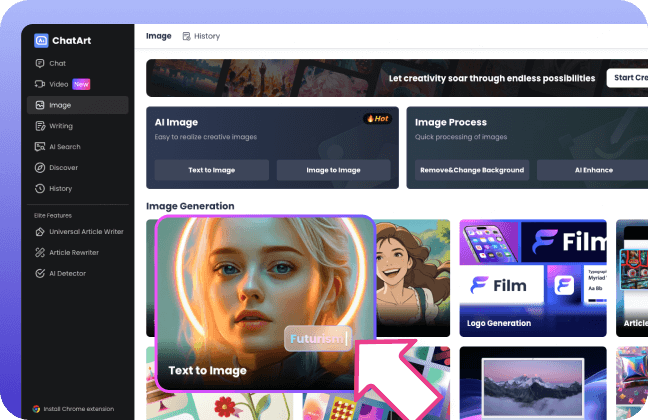Click Remove&Change Background button

(472, 170)
